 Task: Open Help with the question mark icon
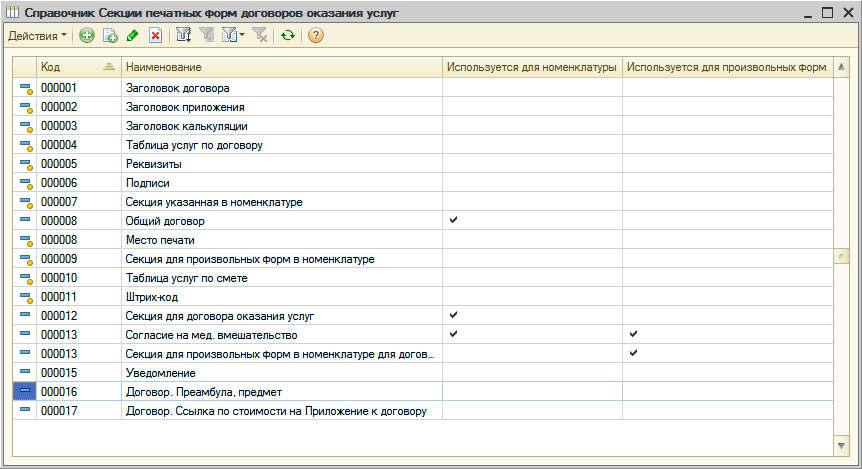tap(316, 36)
